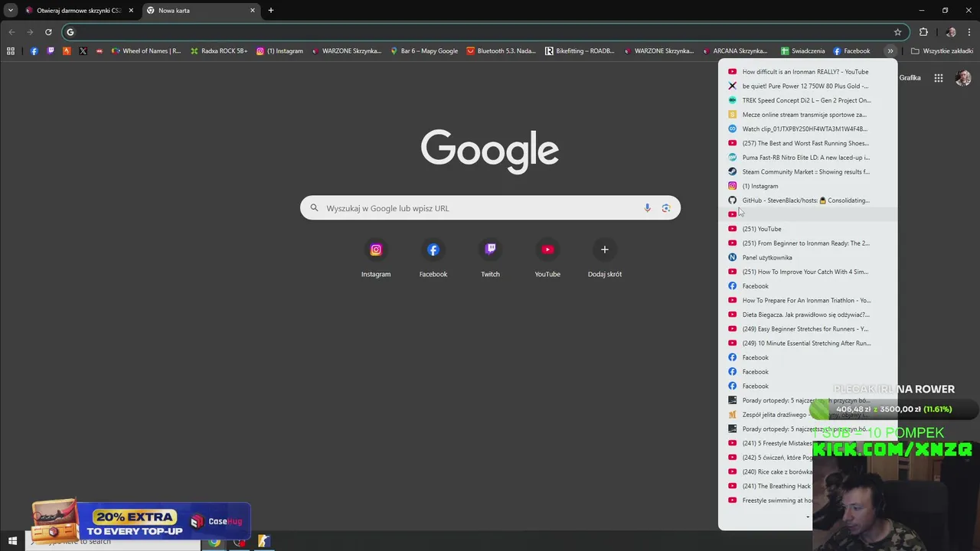The height and width of the screenshot is (551, 980).
Task: Click the Google search box
Action: click(x=490, y=208)
